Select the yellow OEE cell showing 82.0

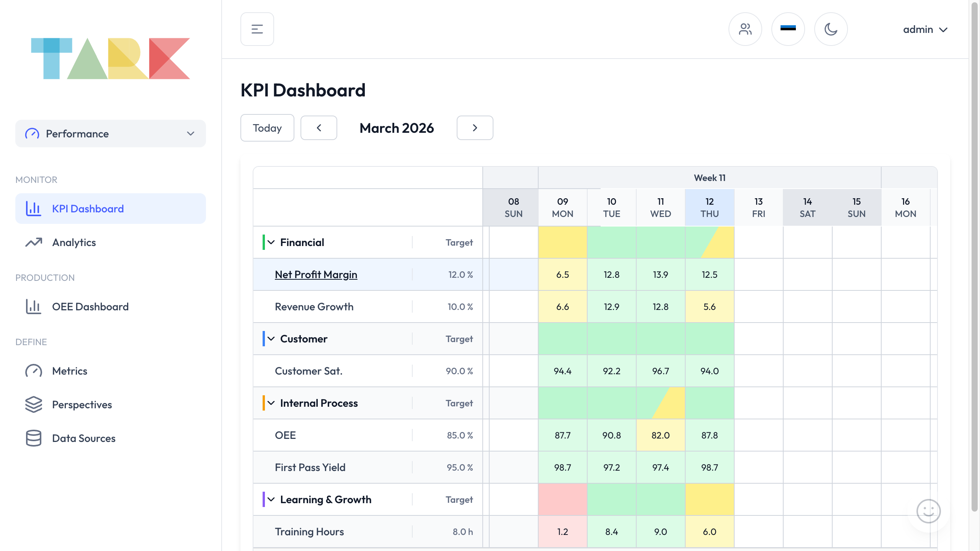click(x=660, y=435)
